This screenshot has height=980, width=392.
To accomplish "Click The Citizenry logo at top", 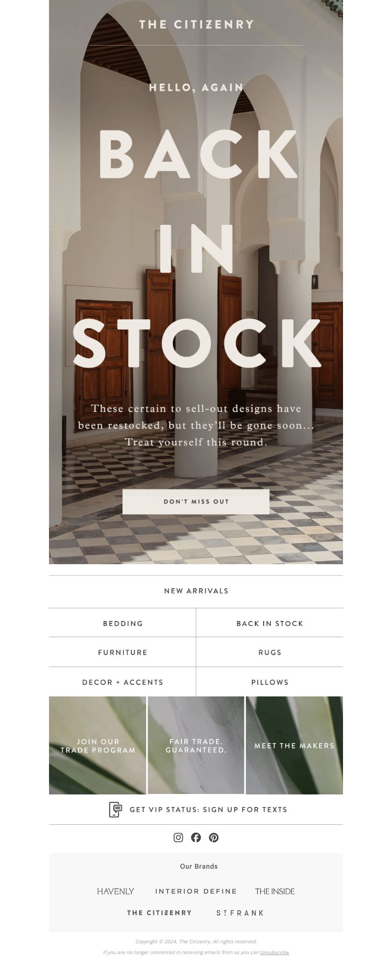I will (x=196, y=24).
